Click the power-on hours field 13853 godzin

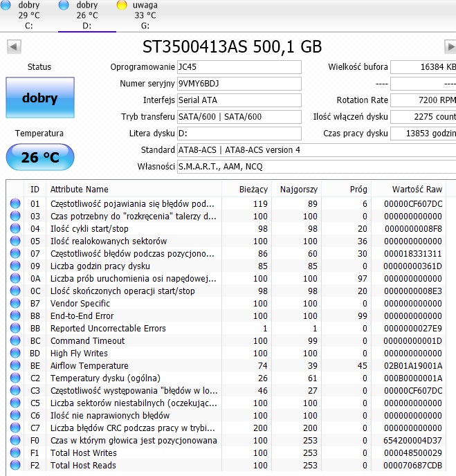[423, 134]
